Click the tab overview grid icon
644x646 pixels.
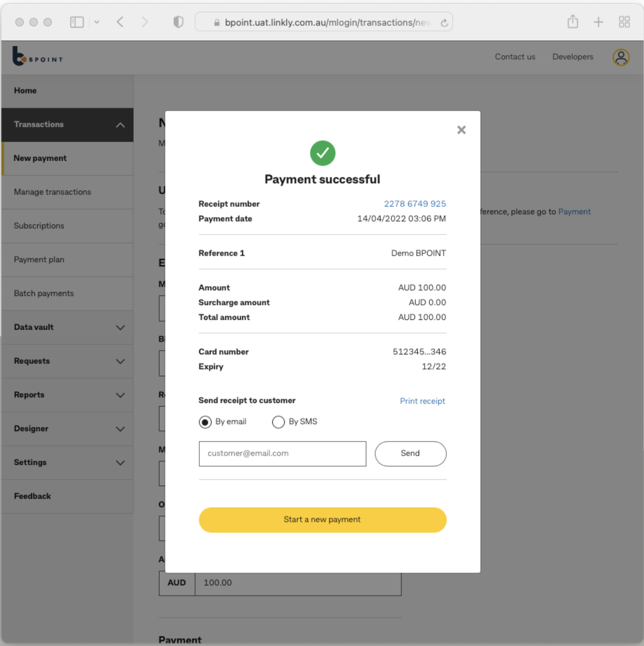point(624,22)
